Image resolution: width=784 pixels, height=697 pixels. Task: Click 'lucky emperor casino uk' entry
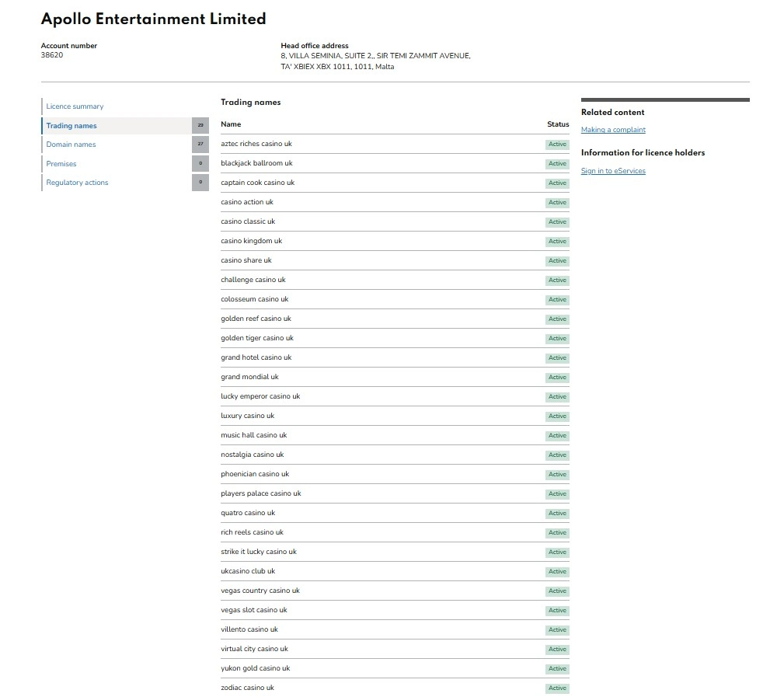pyautogui.click(x=260, y=396)
